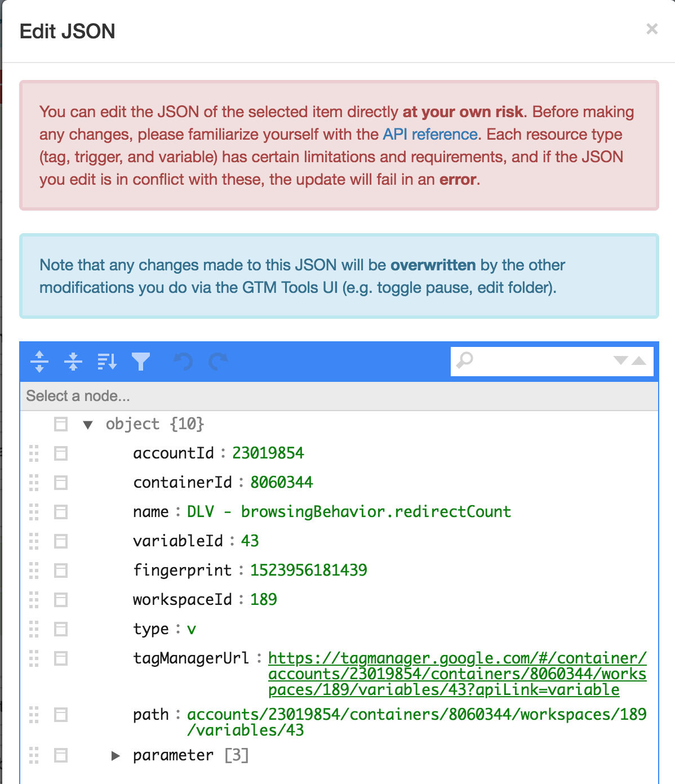
Task: Collapse all fields in JSON editor
Action: (73, 362)
